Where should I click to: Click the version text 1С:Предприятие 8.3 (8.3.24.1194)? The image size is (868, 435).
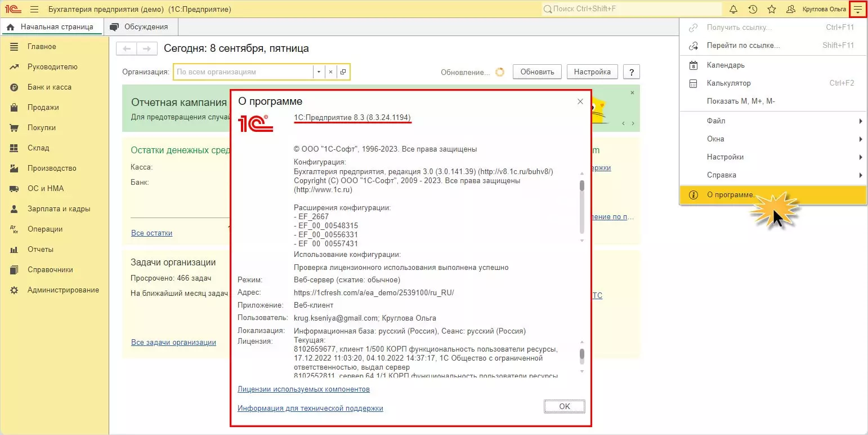pos(352,117)
